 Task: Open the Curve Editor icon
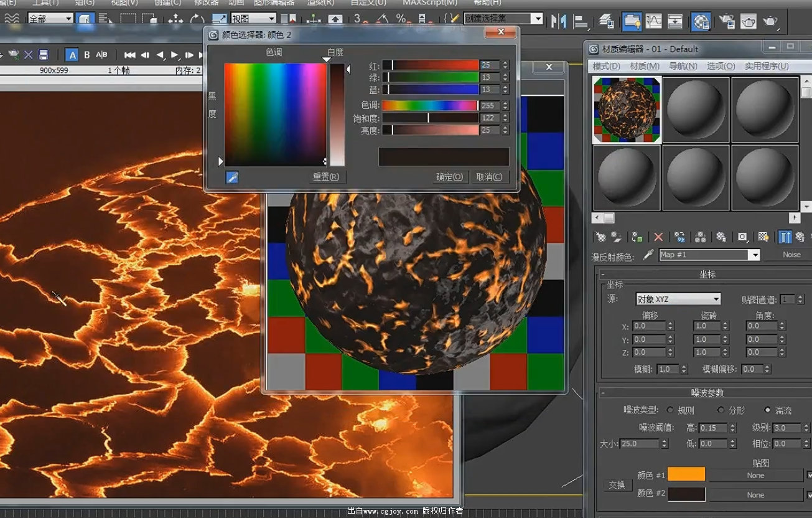click(653, 21)
